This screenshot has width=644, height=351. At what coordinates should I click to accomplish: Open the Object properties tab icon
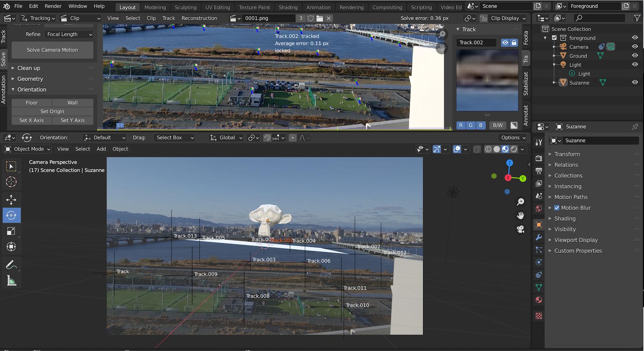click(x=539, y=225)
